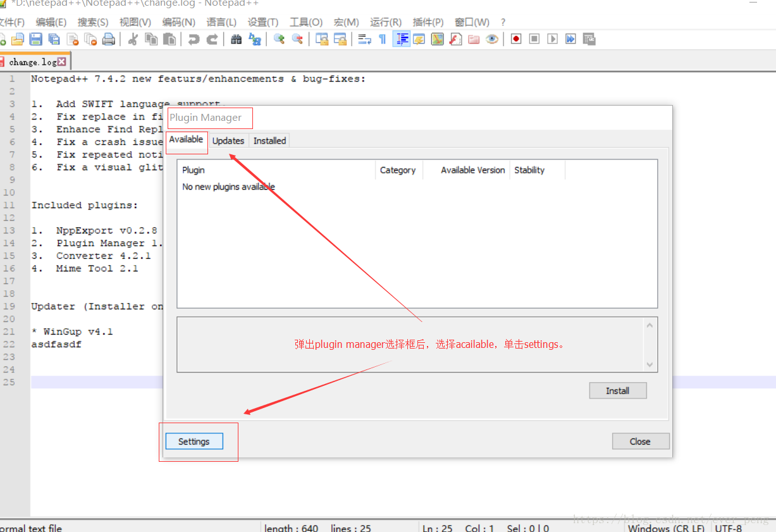Screen dimensions: 776x532
Task: Copy selection using the Copy toolbar icon
Action: pos(151,39)
